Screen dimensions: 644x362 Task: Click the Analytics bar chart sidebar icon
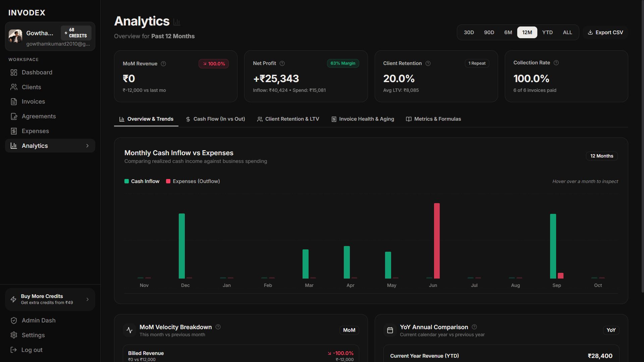click(x=14, y=146)
